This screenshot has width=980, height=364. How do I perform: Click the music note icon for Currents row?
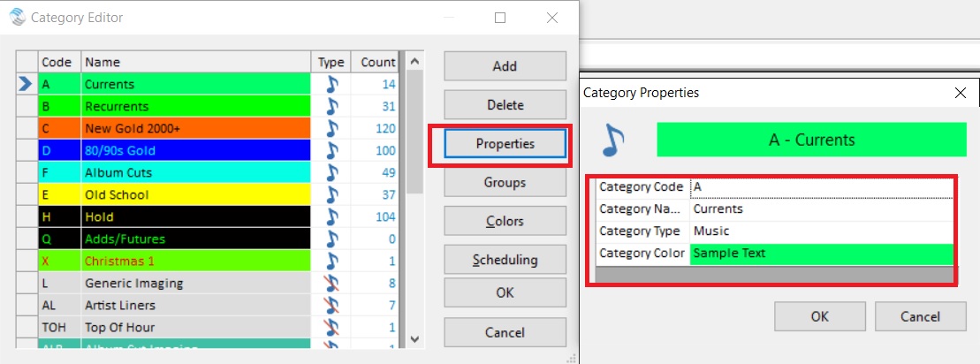pos(331,85)
